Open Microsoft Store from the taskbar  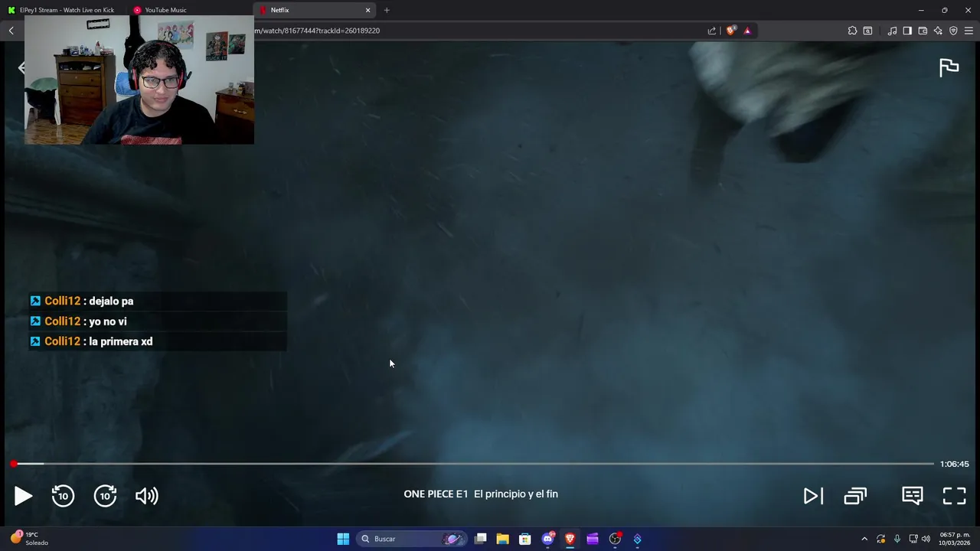pyautogui.click(x=524, y=539)
